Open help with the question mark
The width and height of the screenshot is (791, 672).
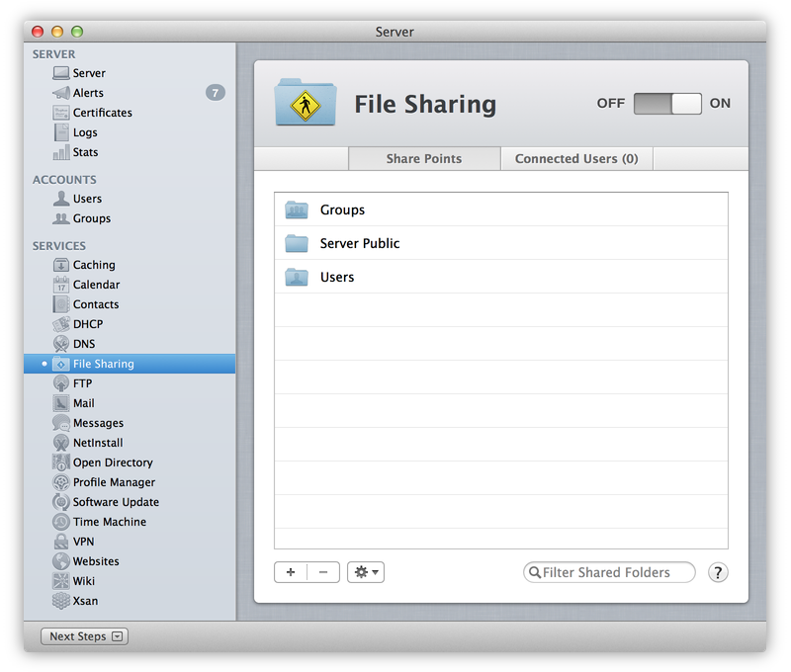[718, 572]
